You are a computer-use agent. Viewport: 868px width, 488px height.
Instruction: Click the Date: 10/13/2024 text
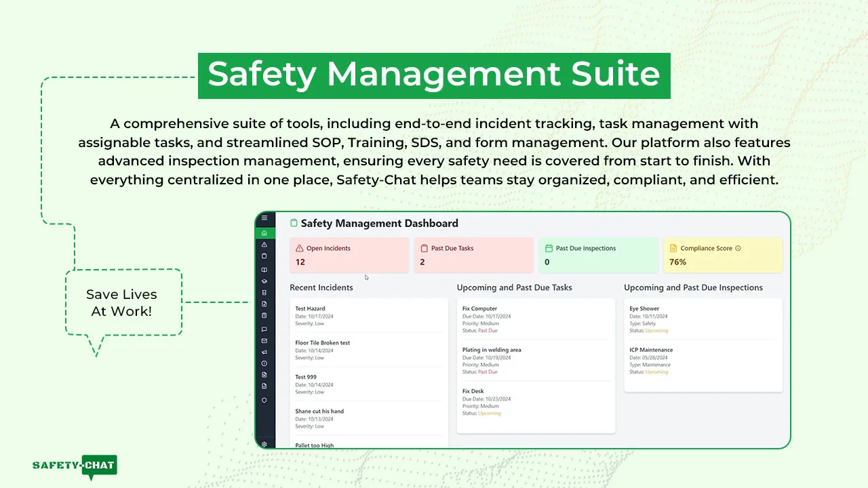coord(314,419)
